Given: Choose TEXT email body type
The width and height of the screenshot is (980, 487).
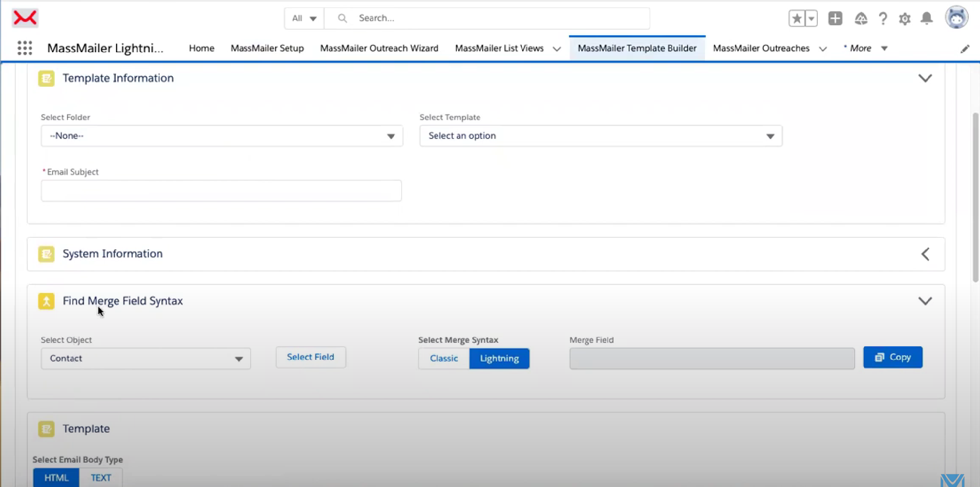Looking at the screenshot, I should [101, 477].
